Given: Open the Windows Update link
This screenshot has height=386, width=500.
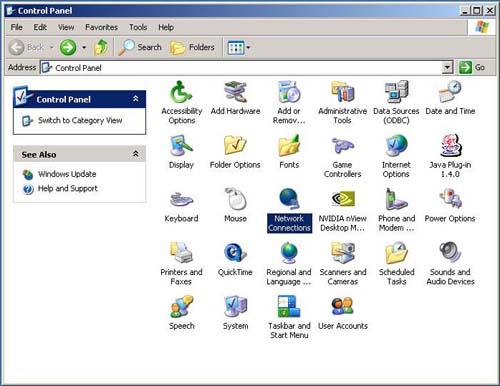Looking at the screenshot, I should (x=67, y=174).
